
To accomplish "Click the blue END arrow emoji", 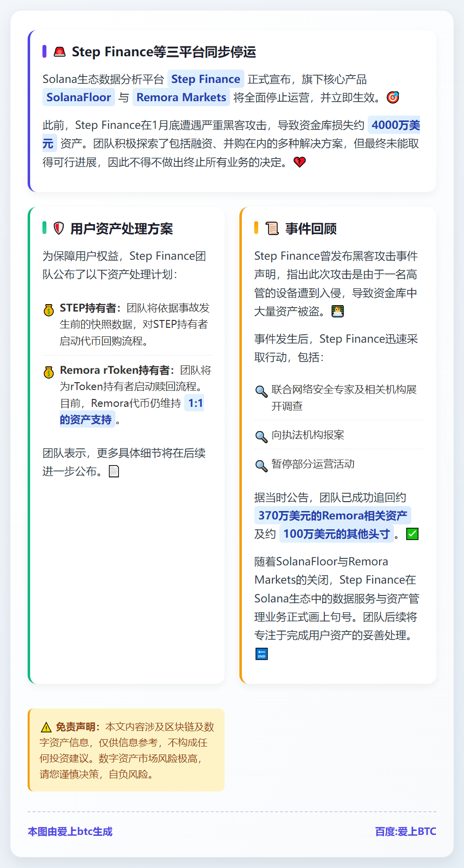I will point(262,654).
